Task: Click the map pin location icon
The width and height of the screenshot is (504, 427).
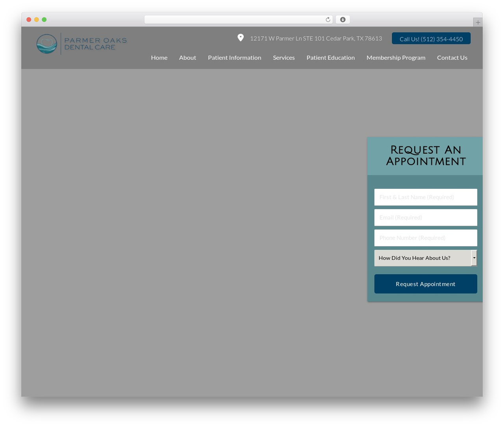Action: tap(241, 38)
